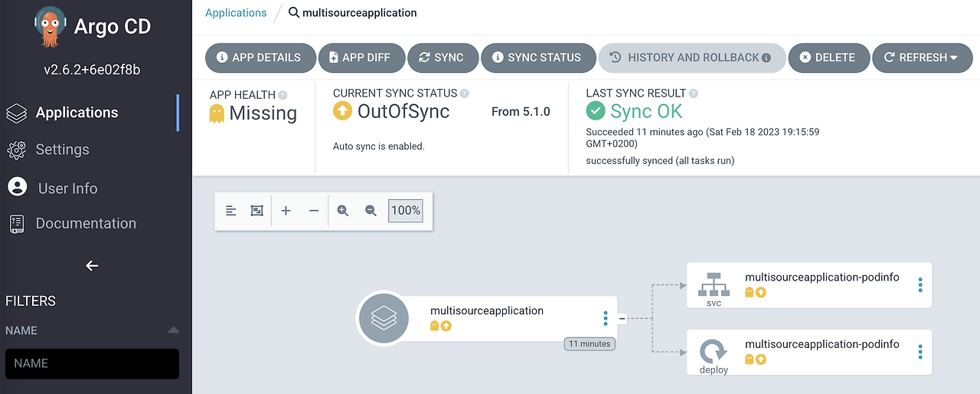Click the minus collapse-nodes icon
The width and height of the screenshot is (980, 394).
(x=313, y=210)
